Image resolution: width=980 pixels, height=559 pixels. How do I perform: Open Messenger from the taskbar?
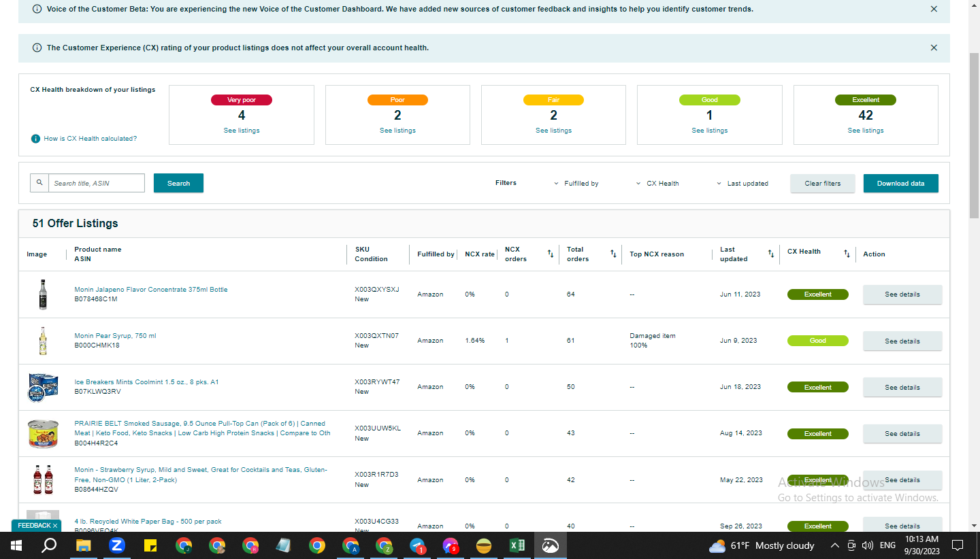tap(451, 545)
